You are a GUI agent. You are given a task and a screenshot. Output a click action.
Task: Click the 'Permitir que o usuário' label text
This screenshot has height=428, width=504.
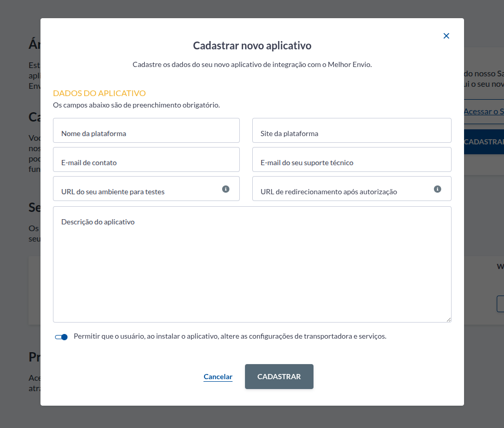coord(230,336)
